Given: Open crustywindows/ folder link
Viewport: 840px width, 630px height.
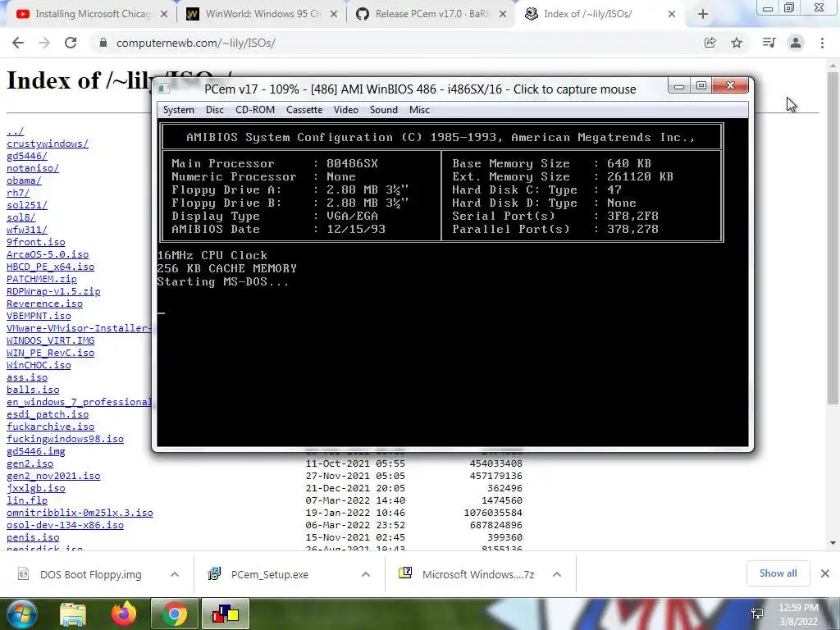Looking at the screenshot, I should point(47,144).
